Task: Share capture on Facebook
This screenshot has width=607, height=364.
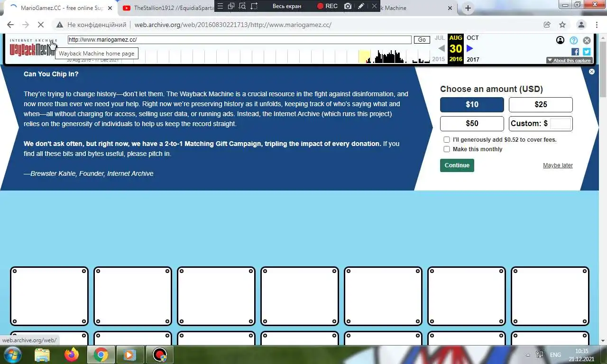Action: point(575,52)
